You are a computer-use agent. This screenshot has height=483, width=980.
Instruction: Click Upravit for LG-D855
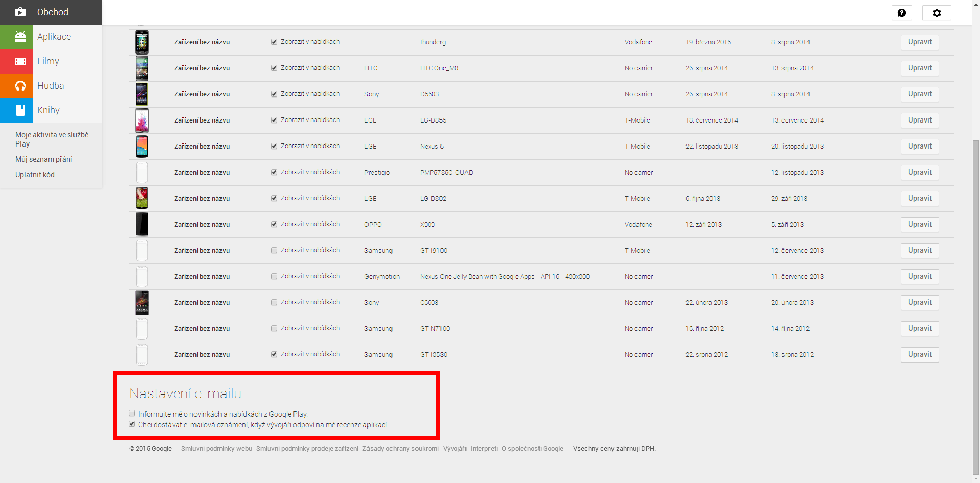point(920,120)
